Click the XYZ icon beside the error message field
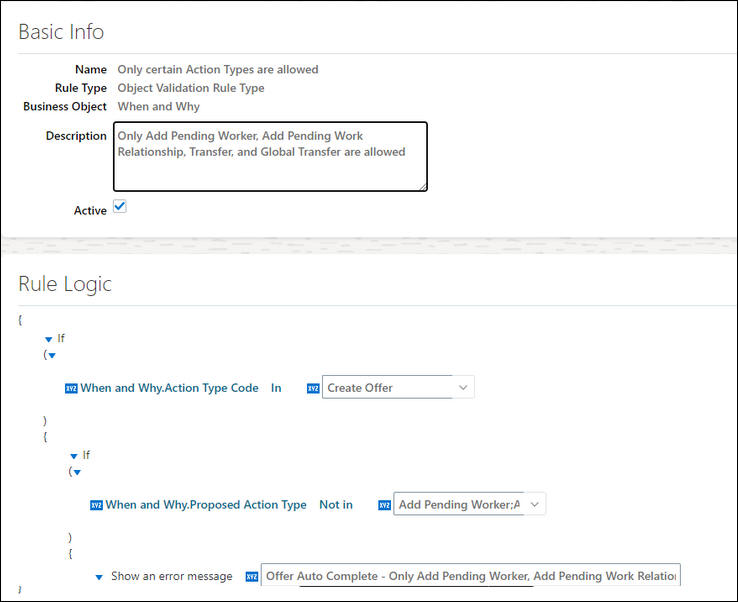Image resolution: width=738 pixels, height=602 pixels. click(x=252, y=577)
